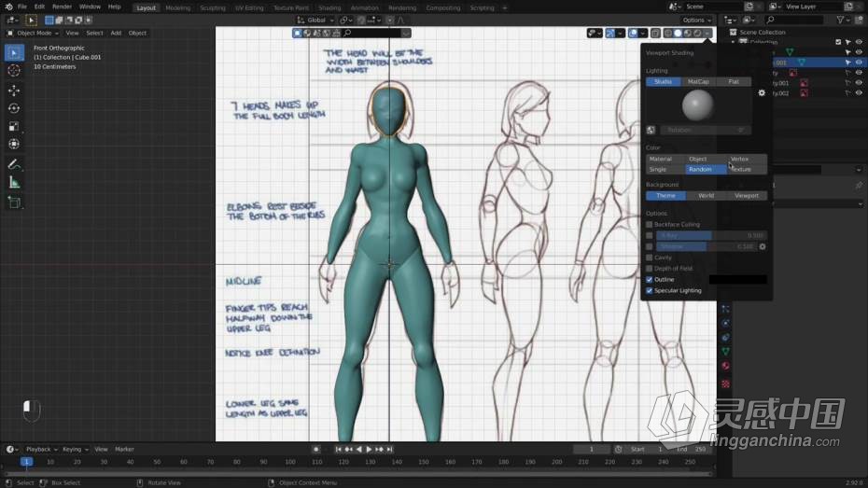Open the Playback dropdown
This screenshot has width=868, height=488.
41,449
